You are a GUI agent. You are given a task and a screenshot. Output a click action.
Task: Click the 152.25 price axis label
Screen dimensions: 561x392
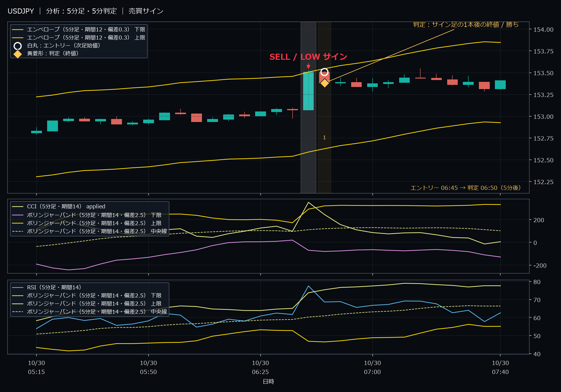coord(543,182)
